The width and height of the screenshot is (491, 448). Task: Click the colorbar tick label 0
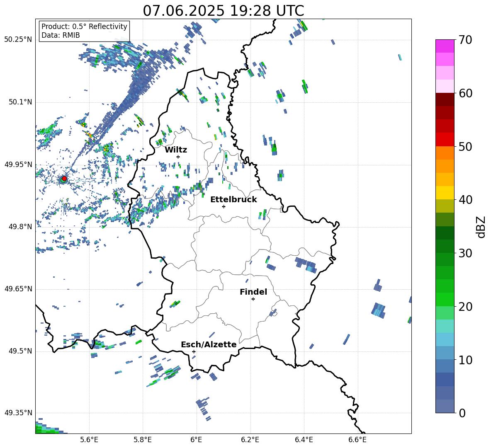point(462,413)
